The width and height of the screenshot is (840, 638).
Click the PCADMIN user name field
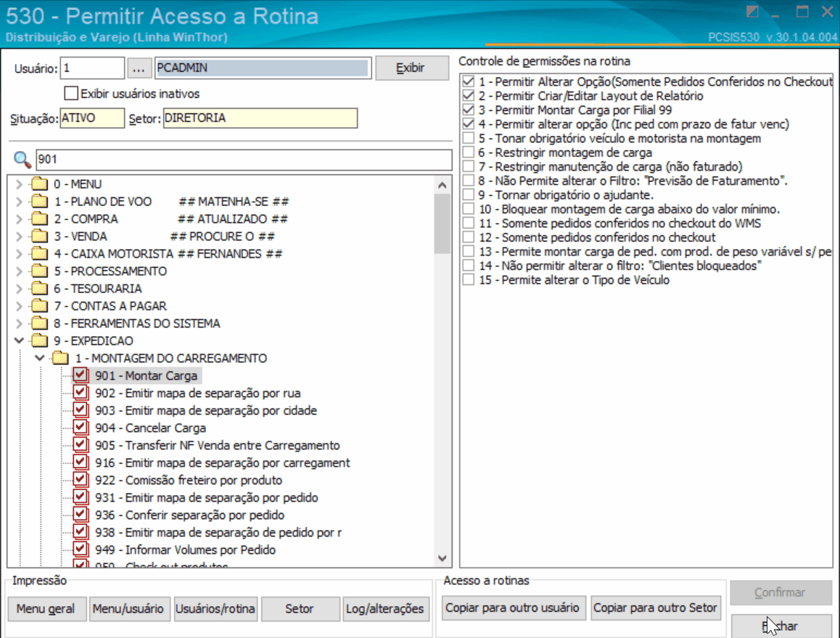pyautogui.click(x=263, y=68)
